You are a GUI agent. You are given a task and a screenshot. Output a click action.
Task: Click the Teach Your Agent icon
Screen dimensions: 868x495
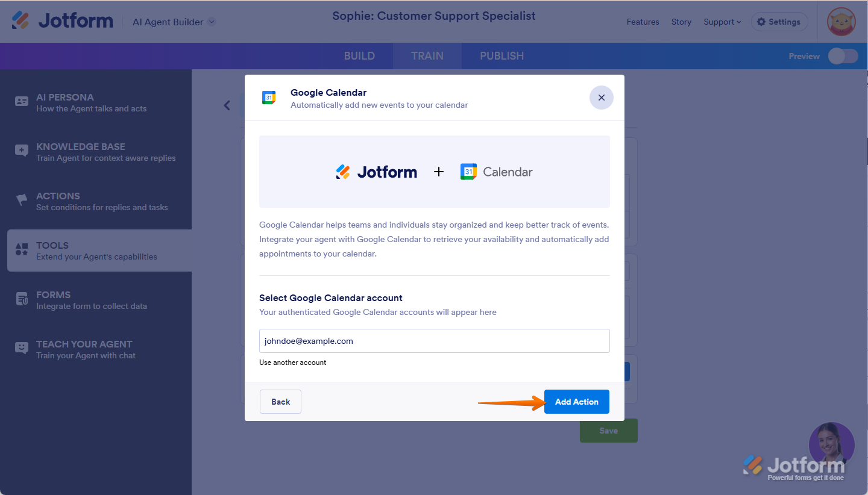[x=22, y=349]
